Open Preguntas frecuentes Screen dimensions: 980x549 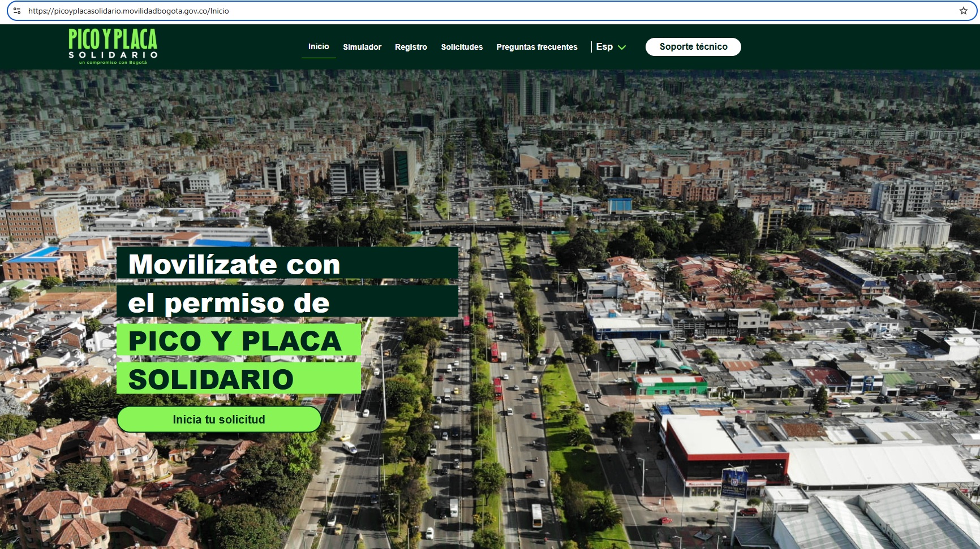pyautogui.click(x=537, y=47)
